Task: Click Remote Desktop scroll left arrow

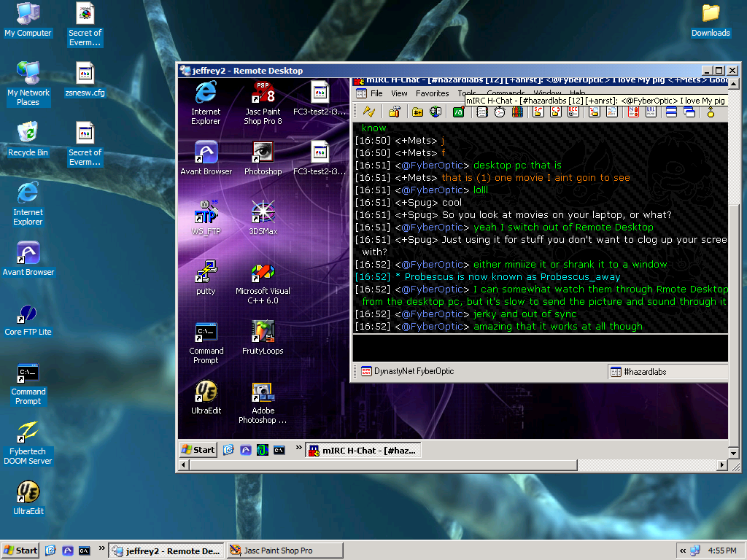Action: tap(183, 464)
